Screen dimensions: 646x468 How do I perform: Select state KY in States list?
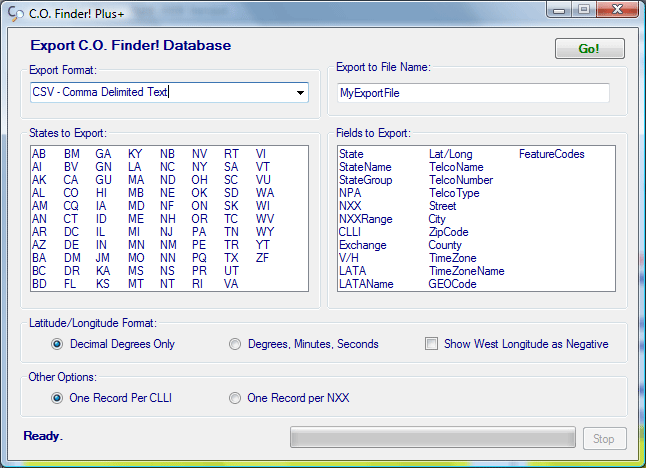135,154
